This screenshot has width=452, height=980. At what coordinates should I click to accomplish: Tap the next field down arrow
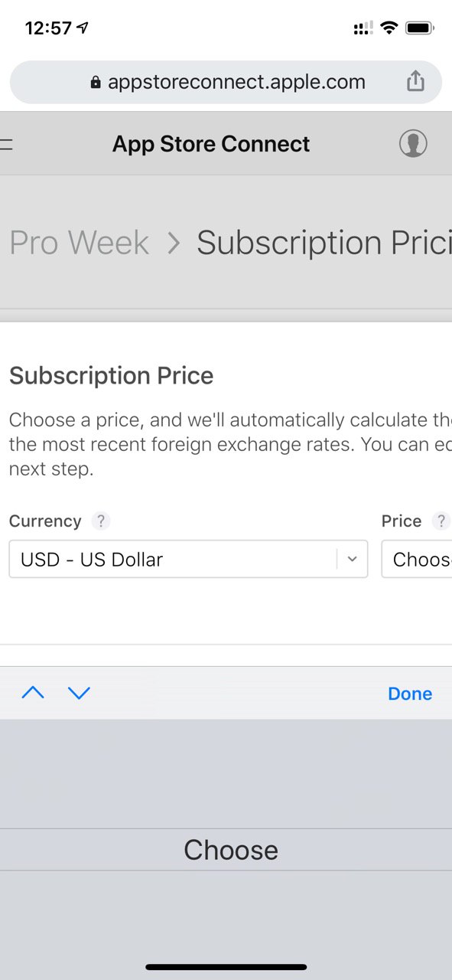[79, 693]
